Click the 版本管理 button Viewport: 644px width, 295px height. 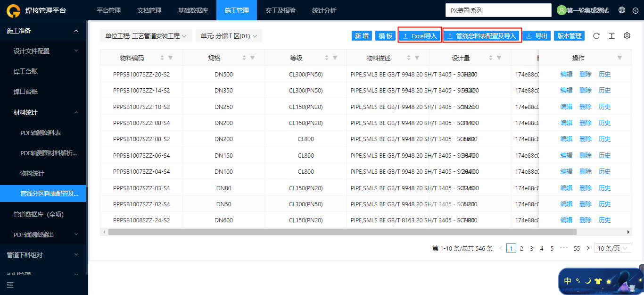[569, 36]
